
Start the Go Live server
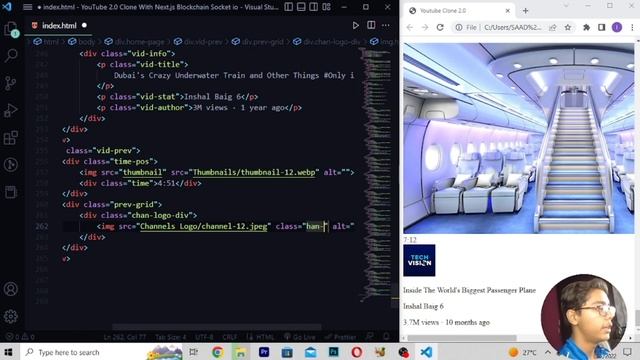pos(300,337)
